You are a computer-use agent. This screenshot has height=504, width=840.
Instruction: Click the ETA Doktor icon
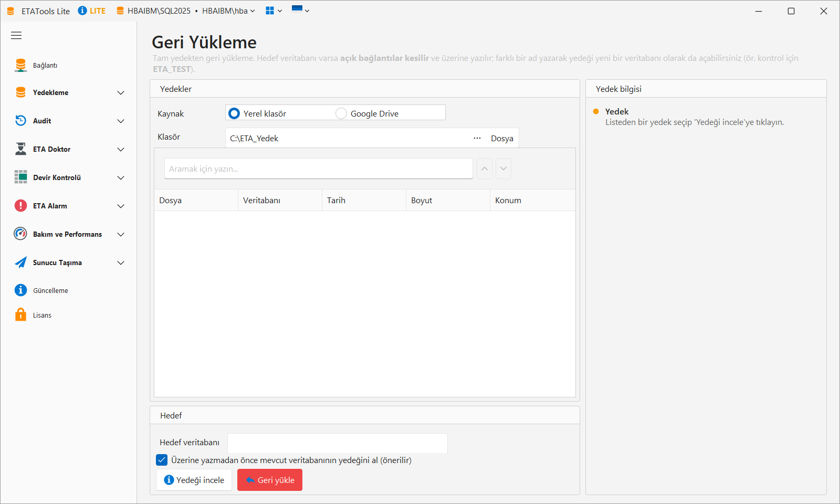coord(20,149)
